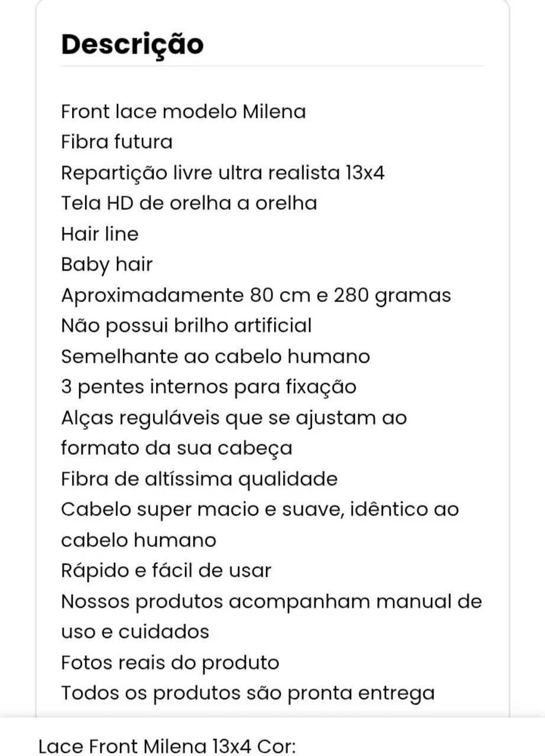Tap 'Todos os produtos são pronta entrega'
Screen dimensions: 545x756
coord(248,693)
